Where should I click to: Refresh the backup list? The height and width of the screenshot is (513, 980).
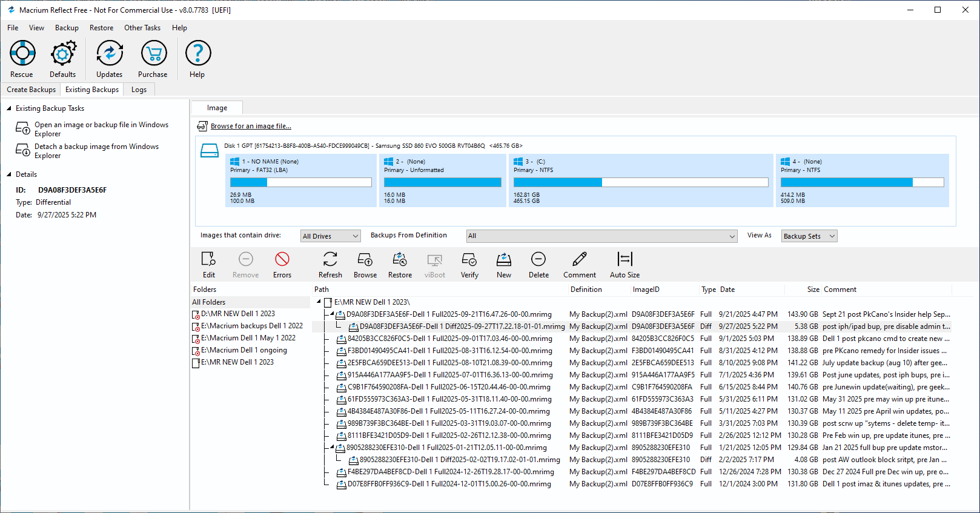tap(330, 265)
